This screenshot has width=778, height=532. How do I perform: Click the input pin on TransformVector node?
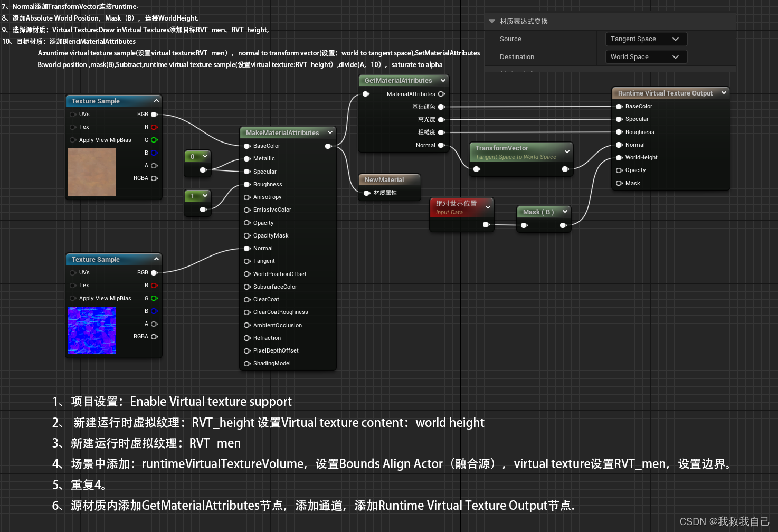pos(477,169)
